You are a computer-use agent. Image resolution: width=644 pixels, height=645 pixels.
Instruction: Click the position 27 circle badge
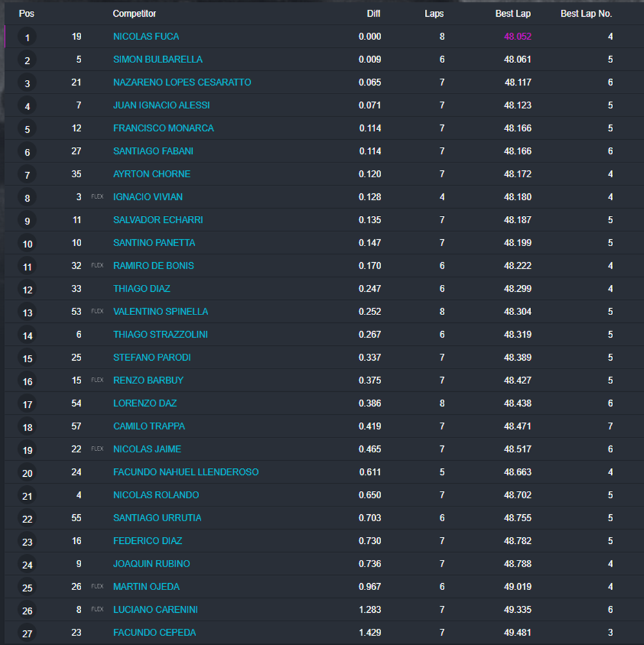point(27,633)
